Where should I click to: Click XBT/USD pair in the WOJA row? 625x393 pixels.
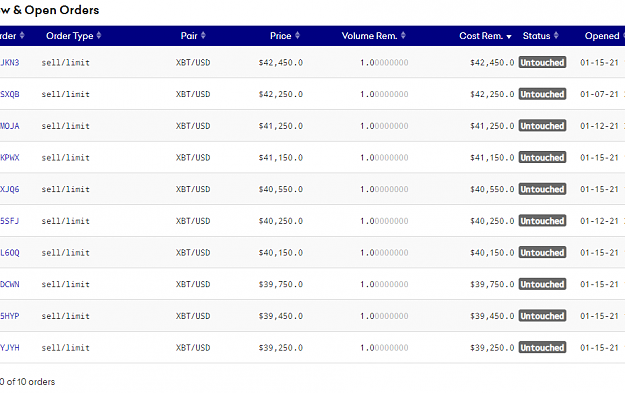point(193,126)
